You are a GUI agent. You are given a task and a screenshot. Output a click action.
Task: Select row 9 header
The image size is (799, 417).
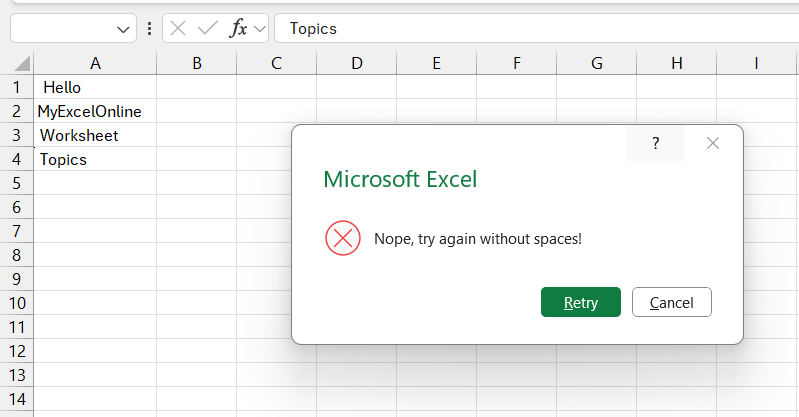pos(17,279)
